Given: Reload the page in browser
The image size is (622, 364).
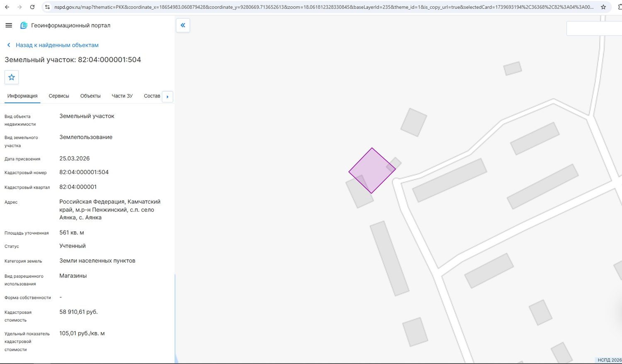Looking at the screenshot, I should pos(32,7).
